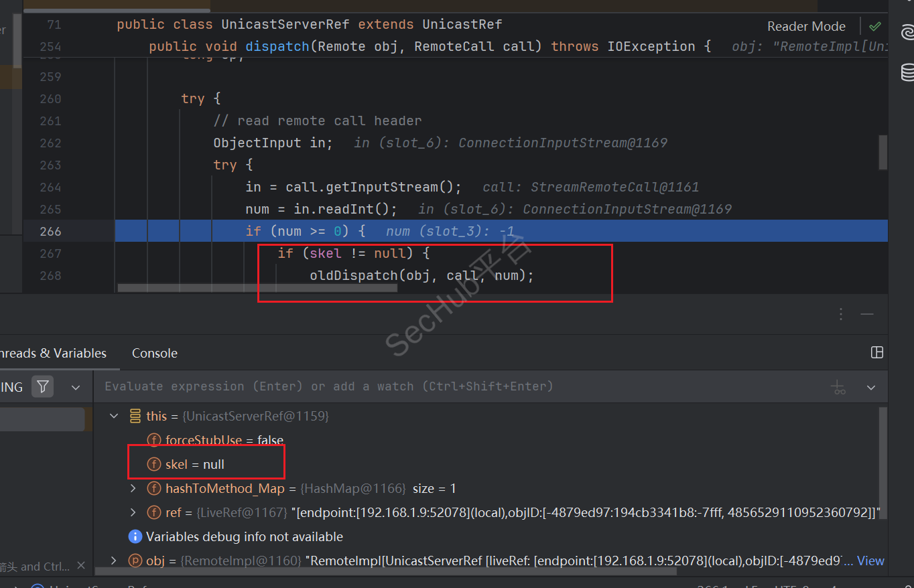This screenshot has width=914, height=588.
Task: Open debug panel three-dot options menu
Action: point(841,314)
